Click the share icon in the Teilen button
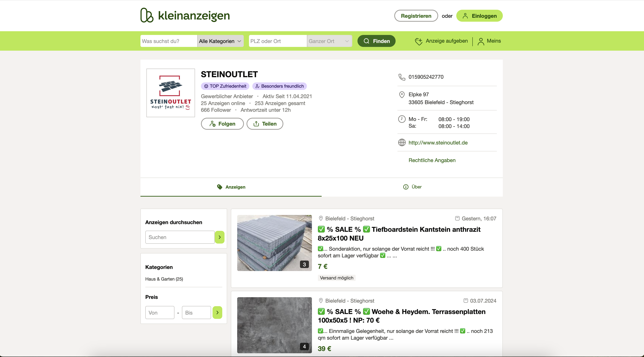 tap(256, 124)
